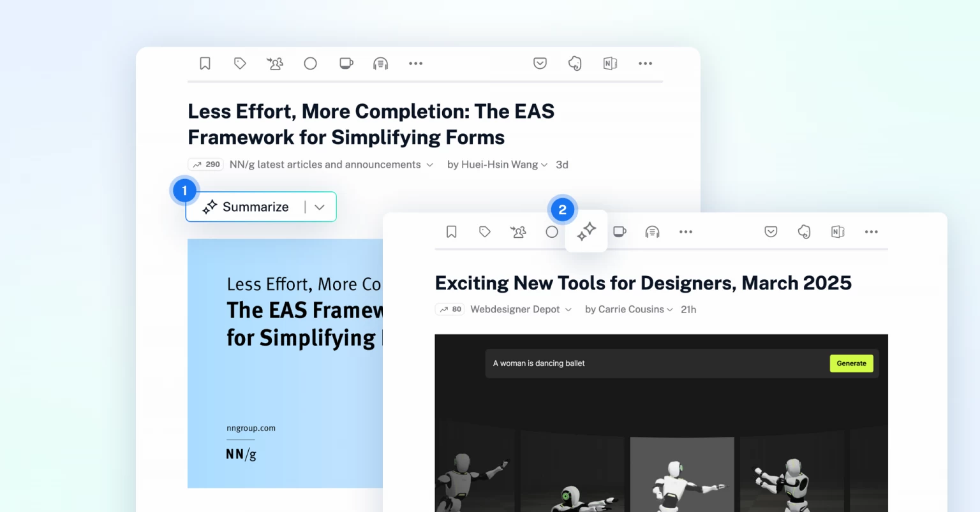Click the headphones icon to listen to article
Image resolution: width=980 pixels, height=512 pixels.
(381, 63)
